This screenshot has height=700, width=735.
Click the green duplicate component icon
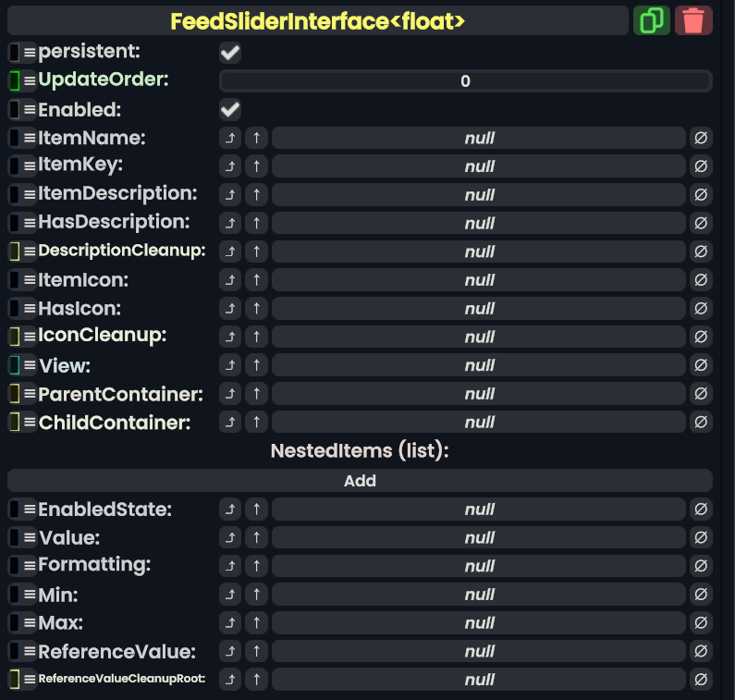[652, 20]
